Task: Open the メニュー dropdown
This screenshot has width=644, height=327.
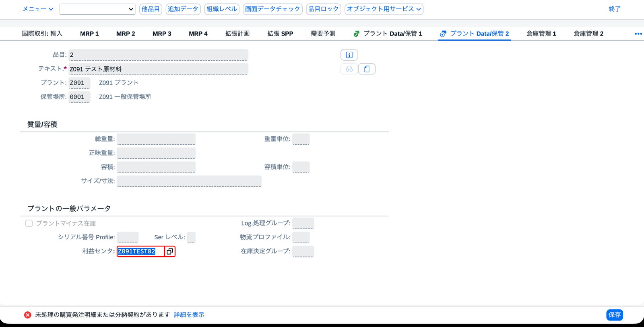Action: tap(37, 9)
